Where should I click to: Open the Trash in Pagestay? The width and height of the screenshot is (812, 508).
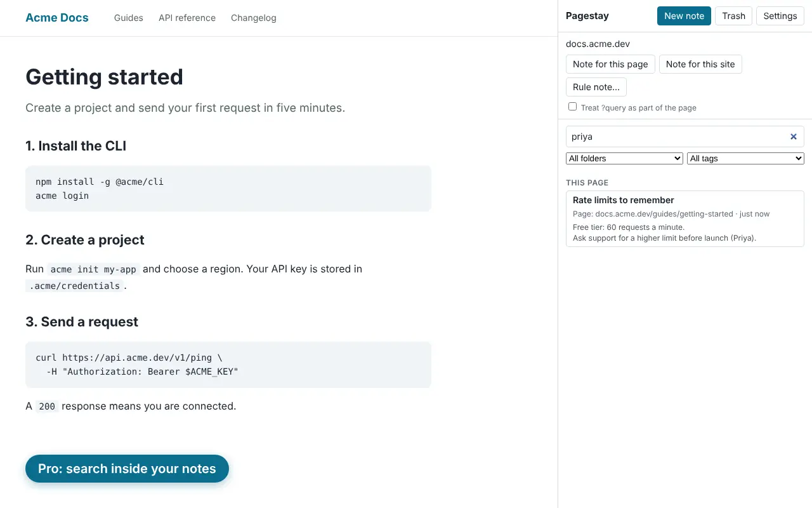coord(733,16)
